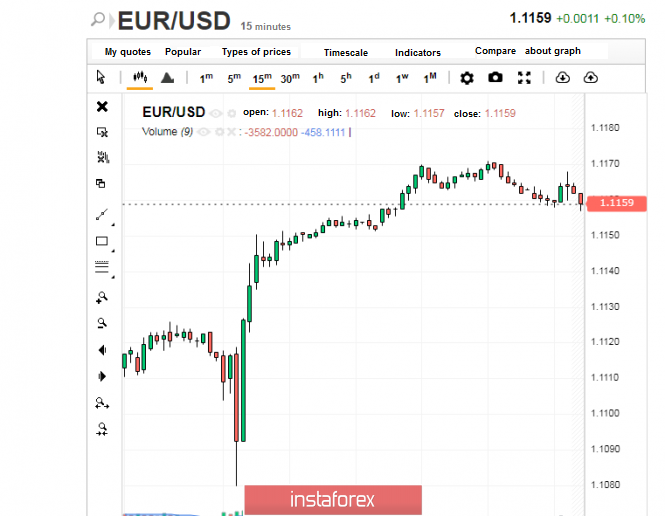Click the about graph link
This screenshot has width=665, height=516.
coord(553,51)
